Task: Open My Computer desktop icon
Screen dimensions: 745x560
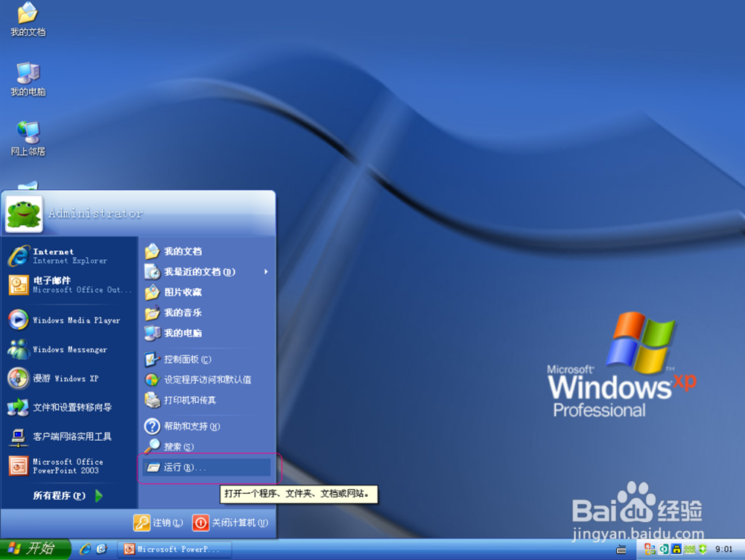Action: 28,79
